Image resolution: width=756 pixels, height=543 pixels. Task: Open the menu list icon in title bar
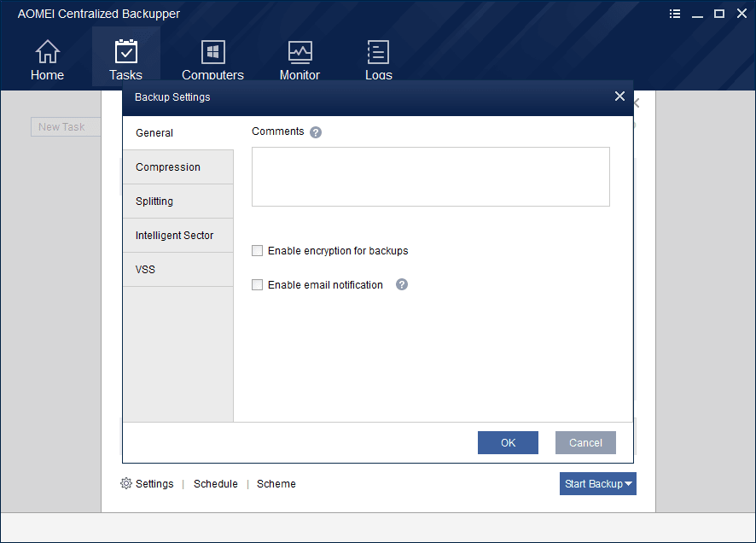675,14
